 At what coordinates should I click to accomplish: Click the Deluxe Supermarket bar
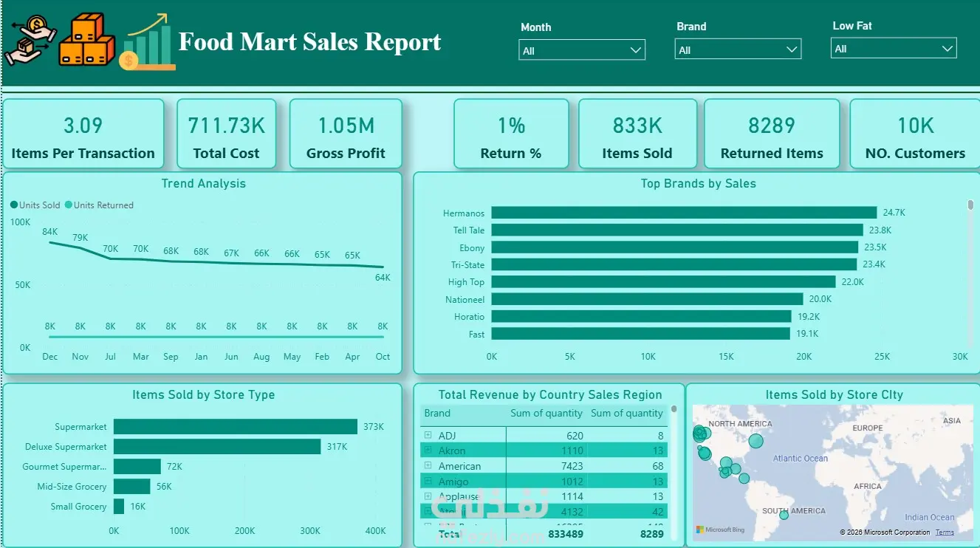[217, 447]
